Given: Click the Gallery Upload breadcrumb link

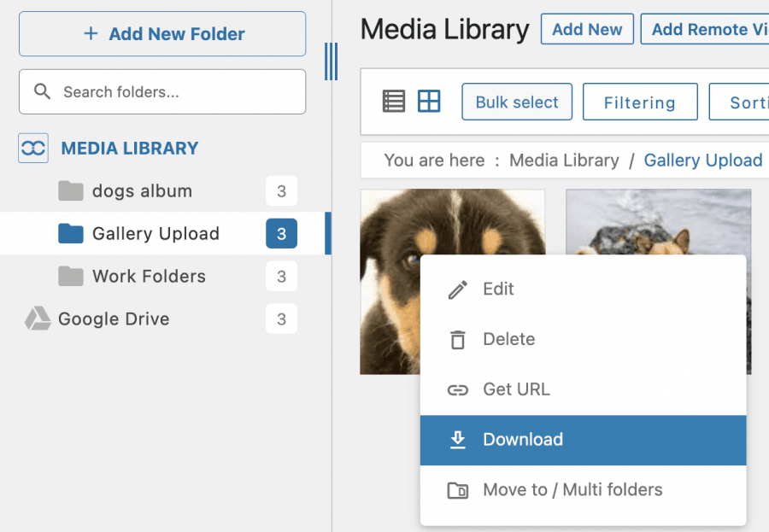Looking at the screenshot, I should tap(702, 161).
